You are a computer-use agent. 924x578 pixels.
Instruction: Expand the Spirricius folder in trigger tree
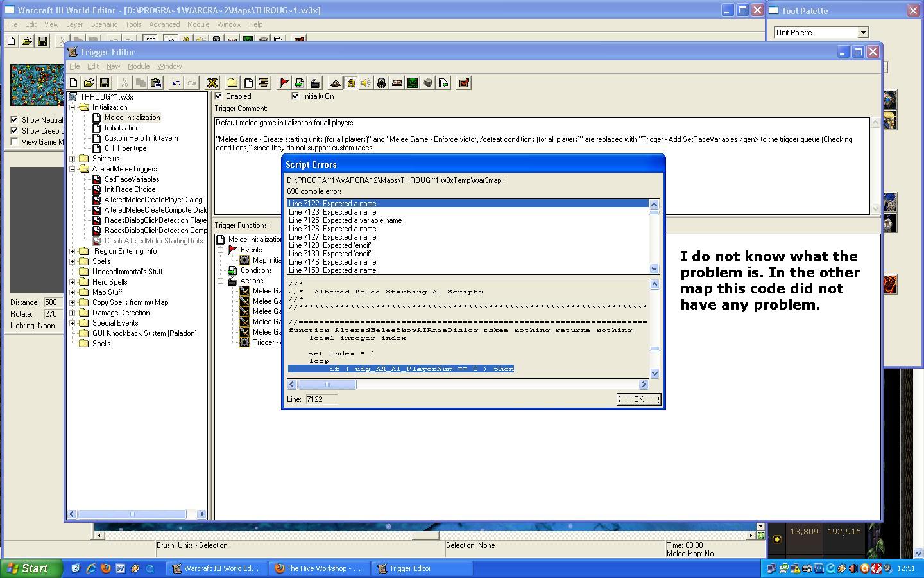(73, 159)
